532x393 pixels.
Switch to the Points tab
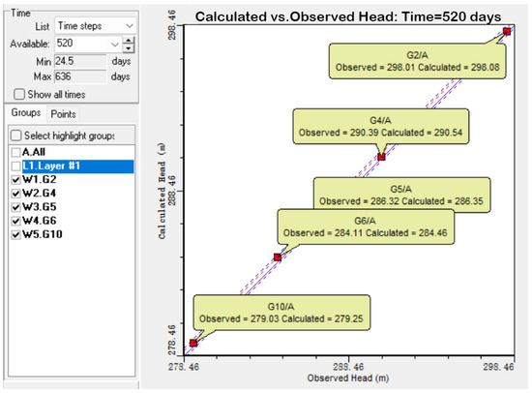click(x=63, y=114)
